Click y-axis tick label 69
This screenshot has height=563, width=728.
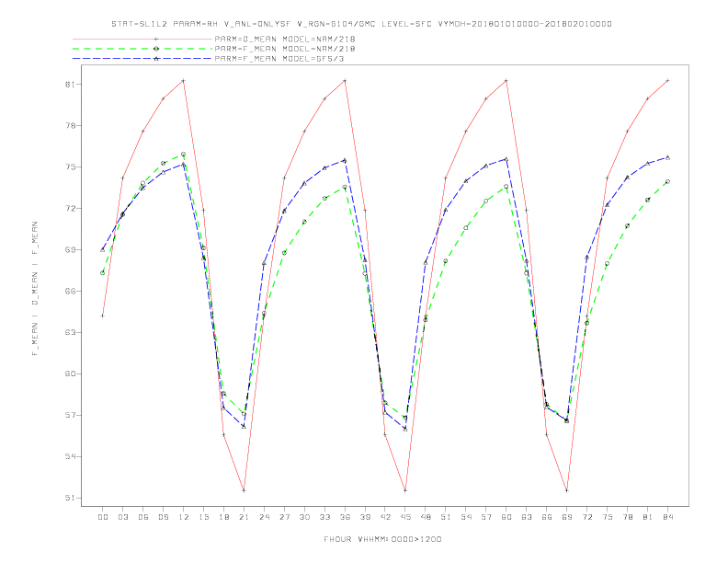pyautogui.click(x=71, y=250)
